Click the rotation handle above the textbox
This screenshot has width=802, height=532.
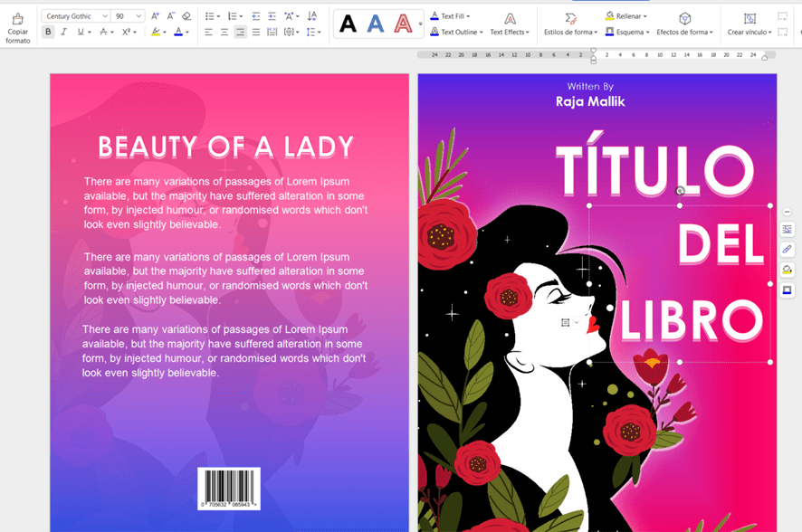tap(680, 191)
